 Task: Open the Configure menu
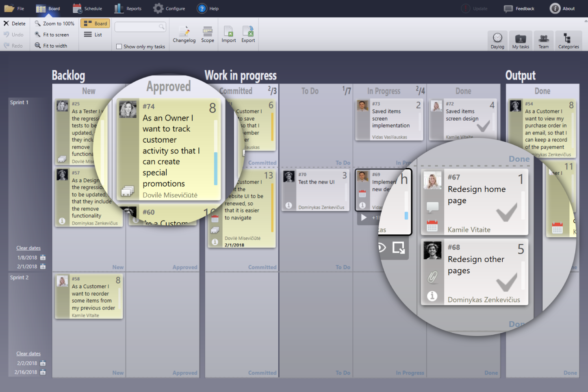169,9
